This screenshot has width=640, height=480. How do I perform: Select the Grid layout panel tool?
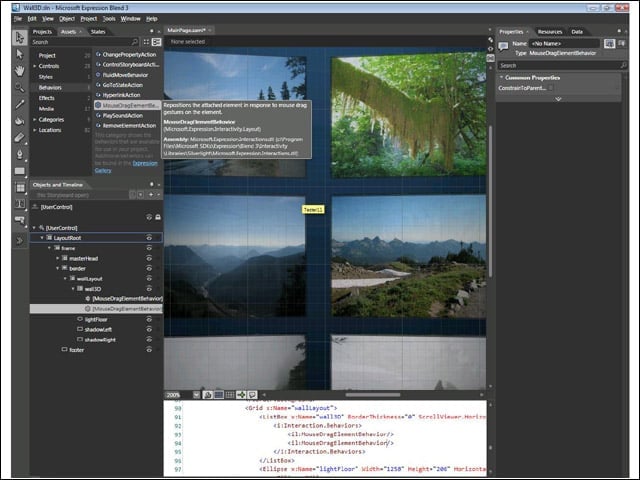(x=19, y=188)
